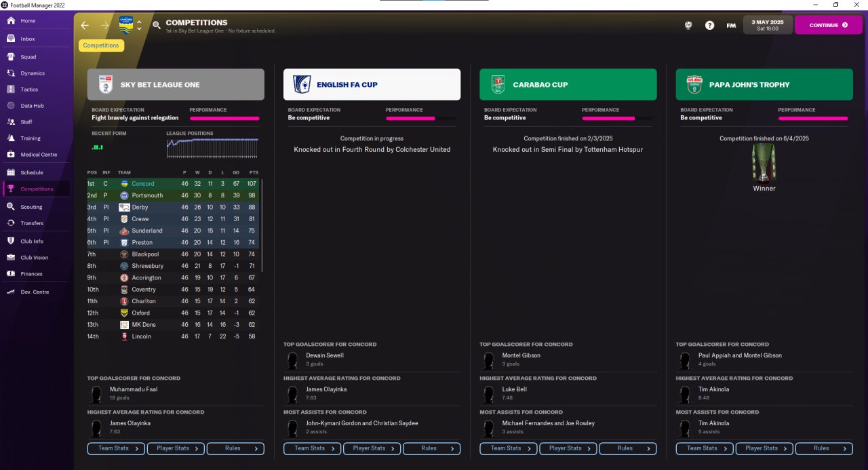Screen dimensions: 868x470
Task: Click the league table scrollbar
Action: (262, 224)
